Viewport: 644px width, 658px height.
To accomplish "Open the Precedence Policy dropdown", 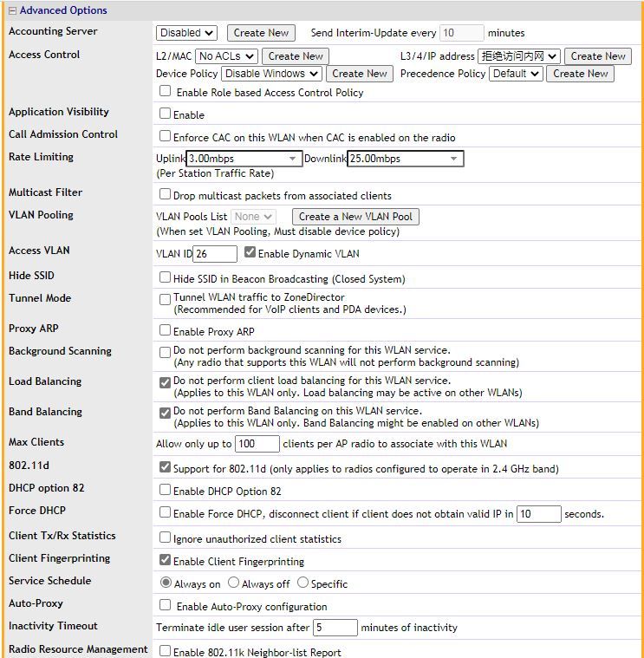I will click(x=516, y=74).
